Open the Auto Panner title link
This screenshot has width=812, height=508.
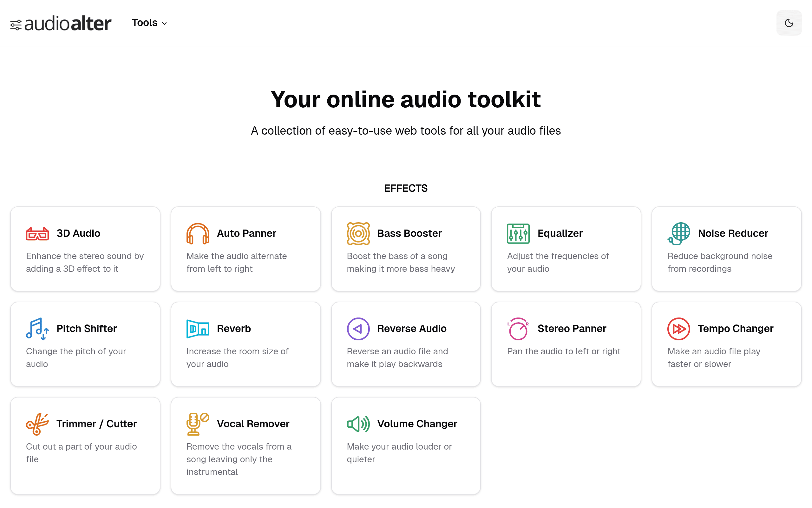[x=246, y=233]
